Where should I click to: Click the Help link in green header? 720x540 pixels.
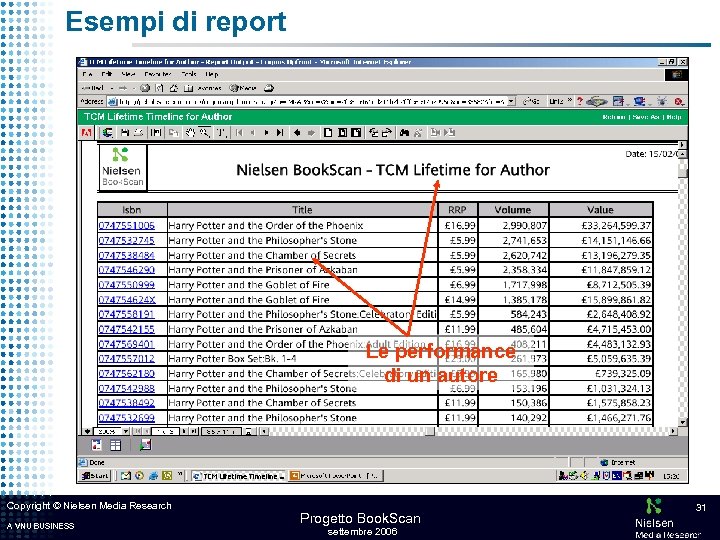pos(674,117)
